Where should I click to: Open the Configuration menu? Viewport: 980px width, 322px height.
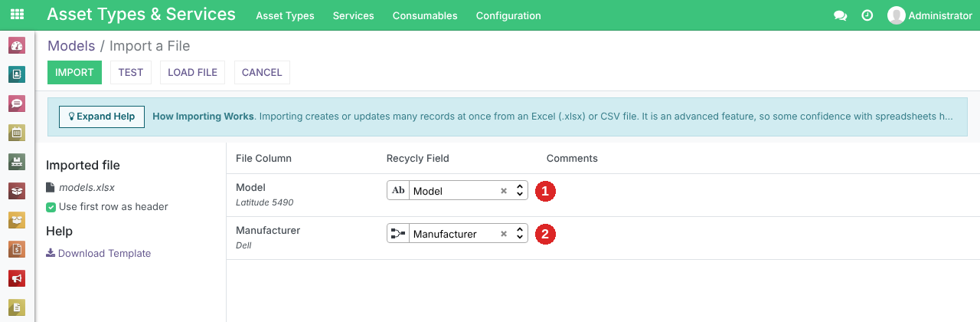click(508, 15)
